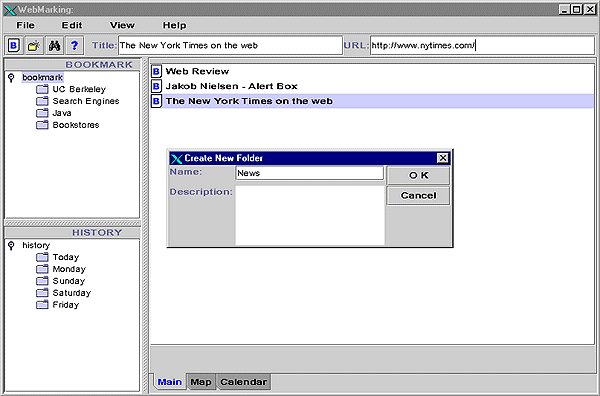Click the new bookmark B toolbar icon
Viewport: 600px width, 396px height.
pyautogui.click(x=14, y=46)
